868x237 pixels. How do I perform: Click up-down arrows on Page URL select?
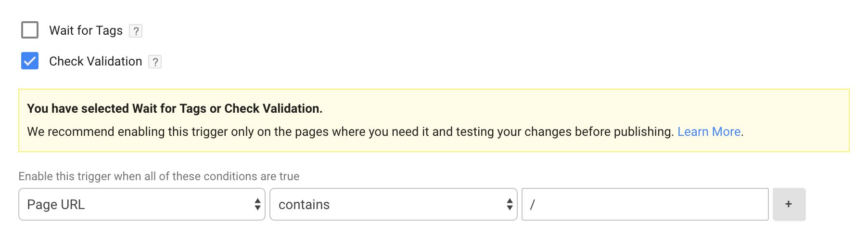257,204
